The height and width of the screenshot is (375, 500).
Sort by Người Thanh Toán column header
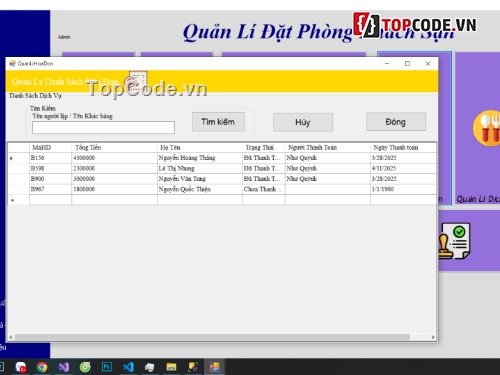[x=328, y=147]
